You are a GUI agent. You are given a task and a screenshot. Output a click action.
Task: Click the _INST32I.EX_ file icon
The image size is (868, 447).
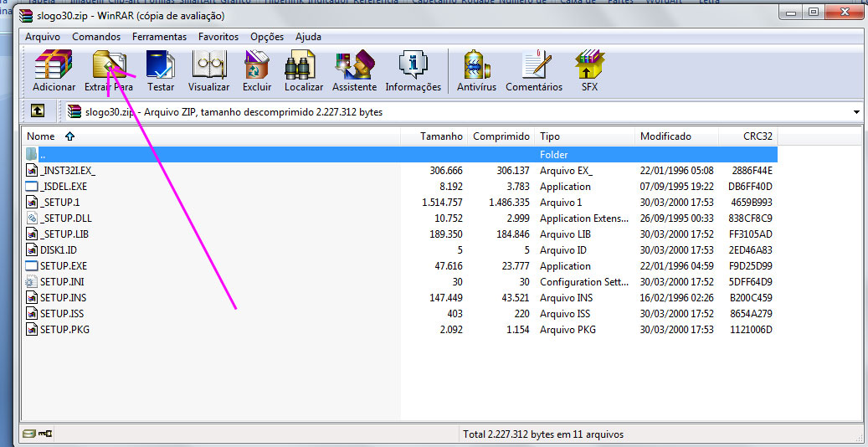[x=32, y=171]
